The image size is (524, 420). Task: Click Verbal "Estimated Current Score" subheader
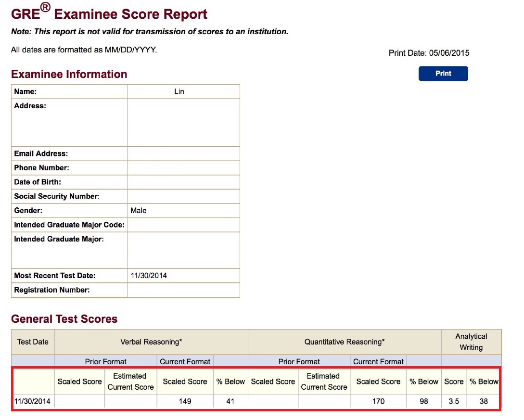coord(130,382)
